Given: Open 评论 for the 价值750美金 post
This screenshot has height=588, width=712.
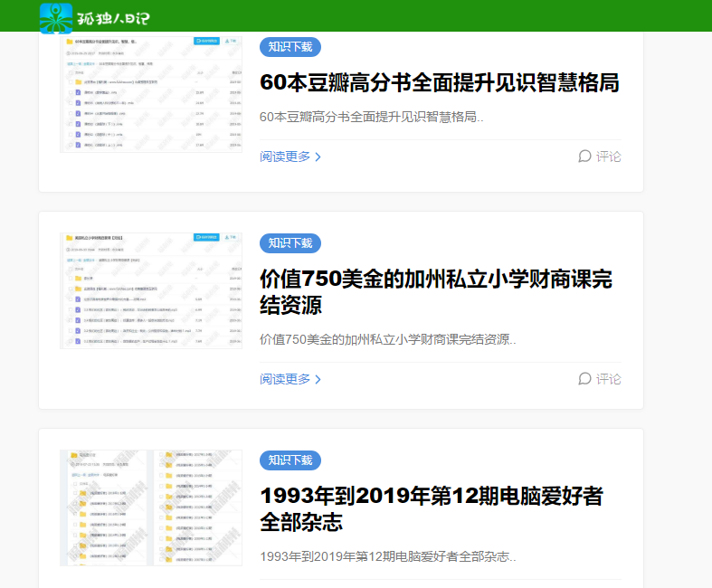Looking at the screenshot, I should 608,379.
